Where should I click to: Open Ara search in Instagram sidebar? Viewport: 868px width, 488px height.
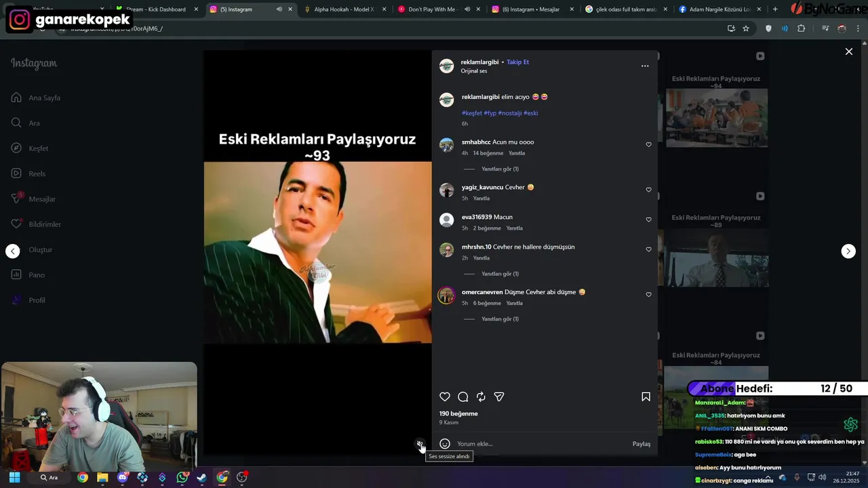tap(25, 123)
